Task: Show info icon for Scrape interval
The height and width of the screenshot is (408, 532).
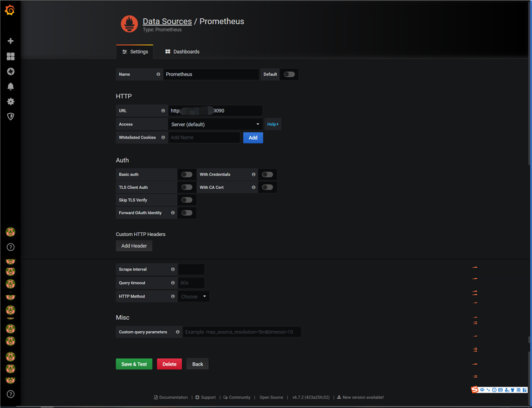Action: coord(173,269)
